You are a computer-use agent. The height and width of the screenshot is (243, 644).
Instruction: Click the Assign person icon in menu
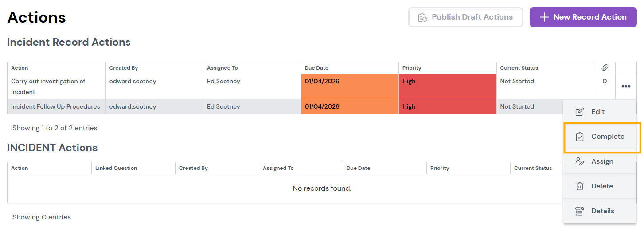click(x=579, y=161)
